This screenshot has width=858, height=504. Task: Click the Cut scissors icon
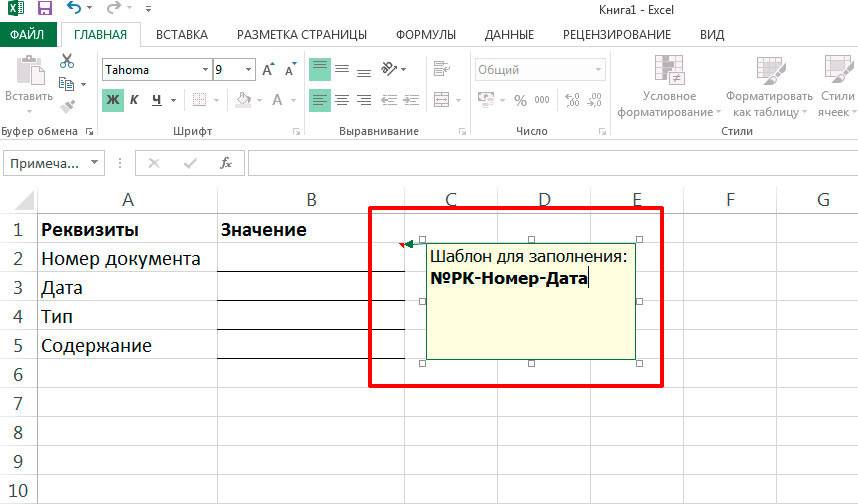[67, 62]
